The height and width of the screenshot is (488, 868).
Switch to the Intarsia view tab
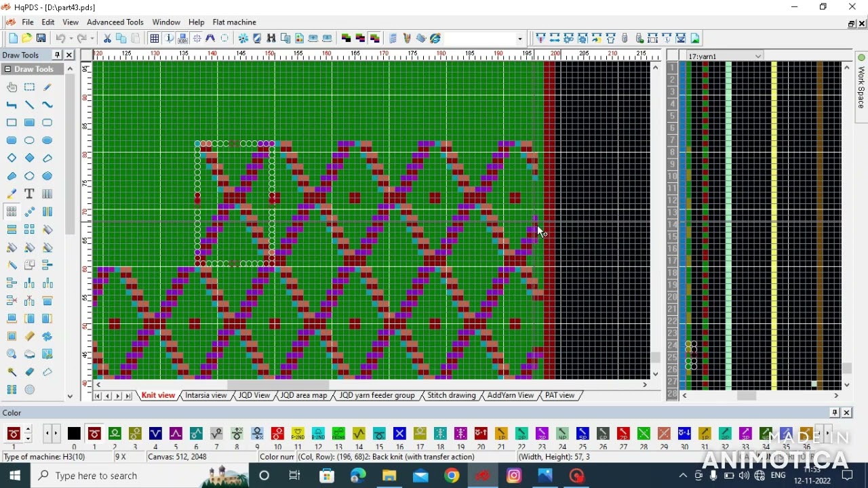(206, 395)
